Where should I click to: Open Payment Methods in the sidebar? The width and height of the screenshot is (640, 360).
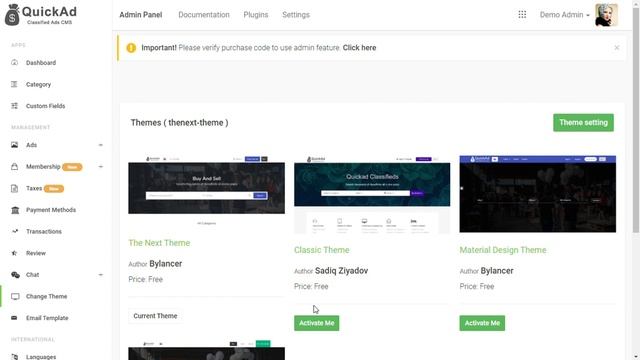click(51, 210)
